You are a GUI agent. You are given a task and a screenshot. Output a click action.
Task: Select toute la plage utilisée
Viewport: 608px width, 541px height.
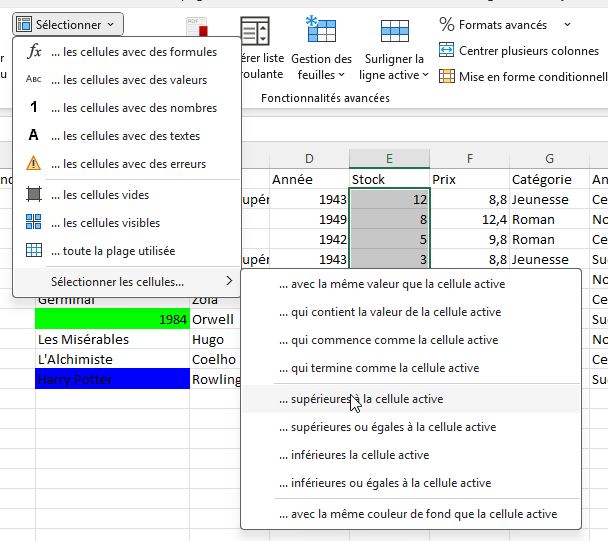[127, 251]
